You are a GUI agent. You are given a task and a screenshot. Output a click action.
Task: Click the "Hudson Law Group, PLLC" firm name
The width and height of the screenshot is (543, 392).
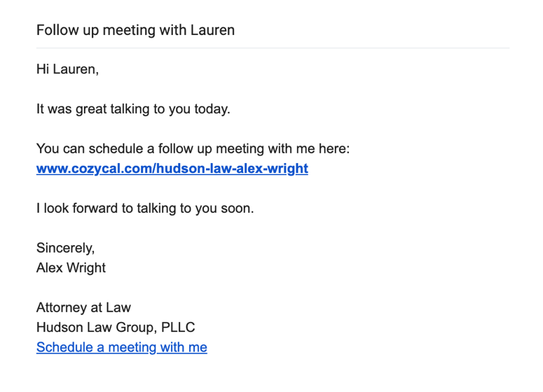pos(116,327)
